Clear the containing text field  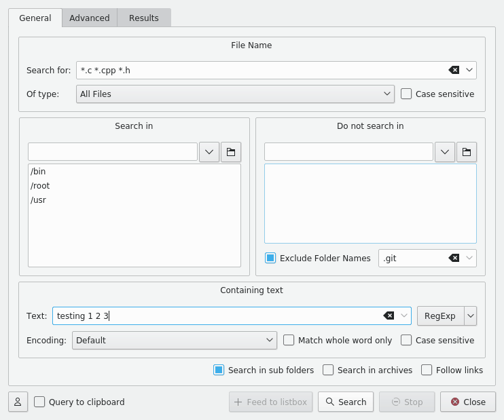pyautogui.click(x=389, y=316)
